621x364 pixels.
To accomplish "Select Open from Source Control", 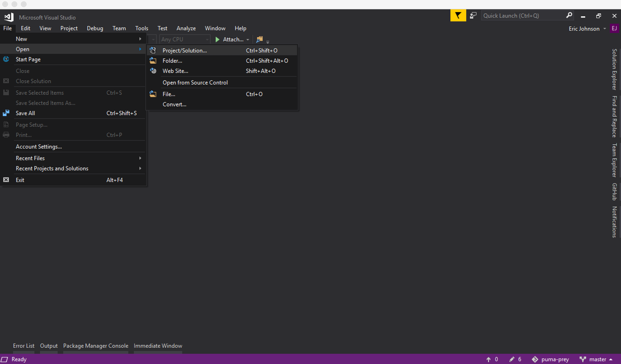I will coord(195,82).
